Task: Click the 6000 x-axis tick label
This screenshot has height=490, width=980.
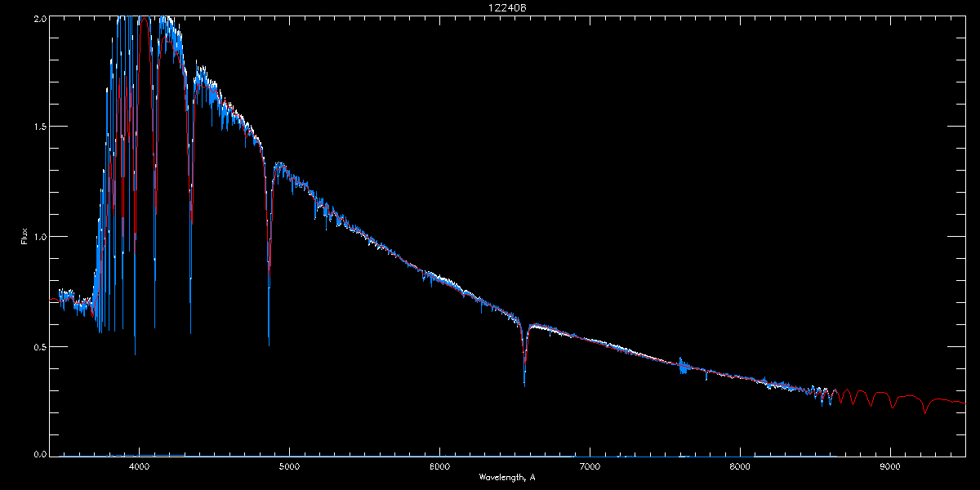Action: pos(440,466)
